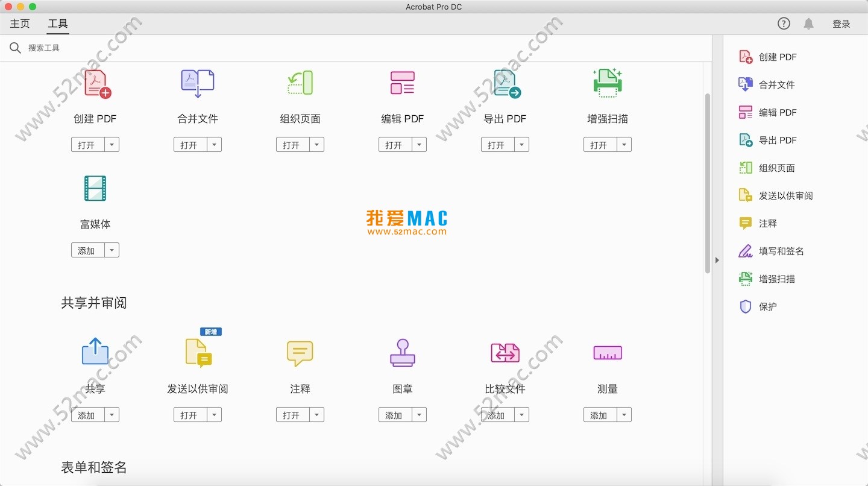Viewport: 868px width, 486px height.
Task: Click the 发送以供审阅 document icon
Action: (x=198, y=353)
